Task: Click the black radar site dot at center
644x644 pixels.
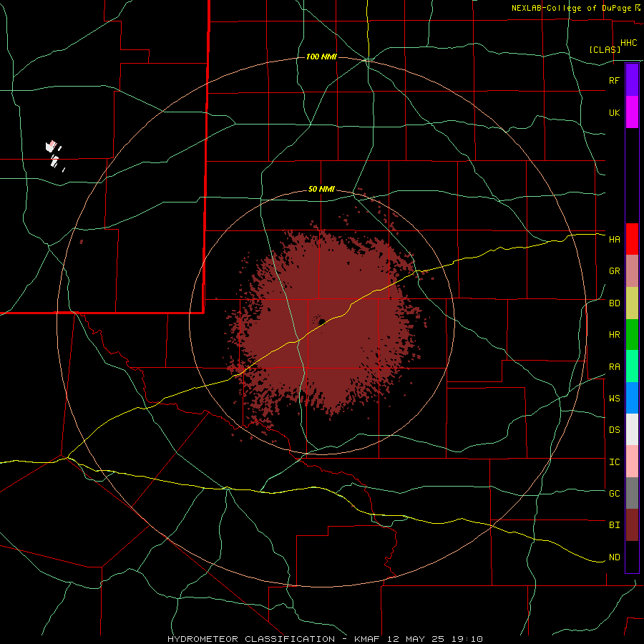Action: tap(321, 321)
